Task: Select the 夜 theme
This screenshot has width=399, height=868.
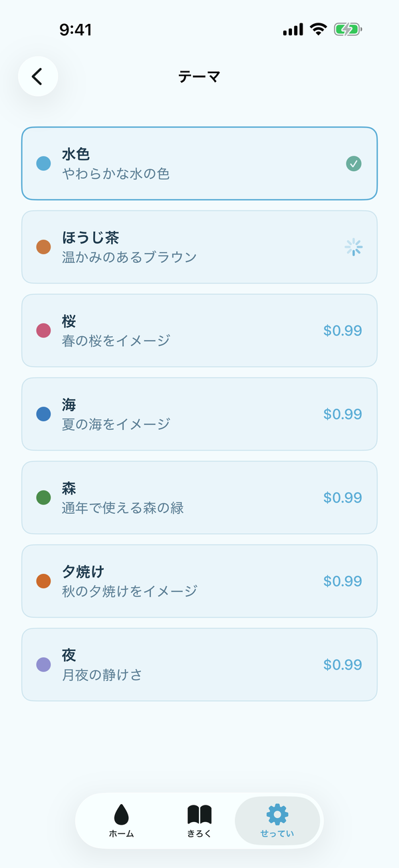Action: pos(199,664)
